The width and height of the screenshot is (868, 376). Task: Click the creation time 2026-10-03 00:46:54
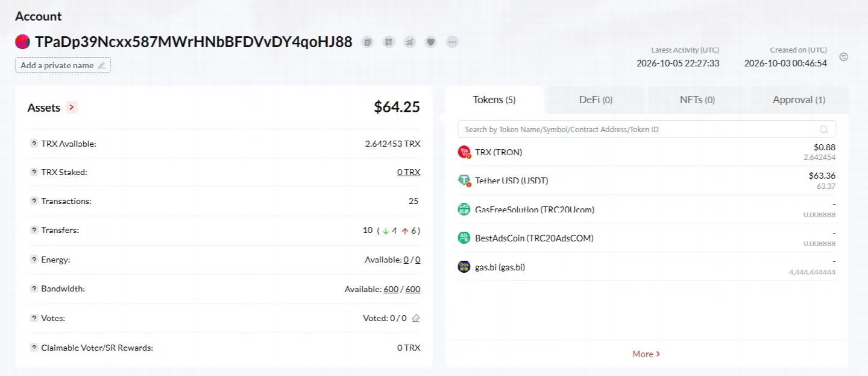[x=786, y=63]
